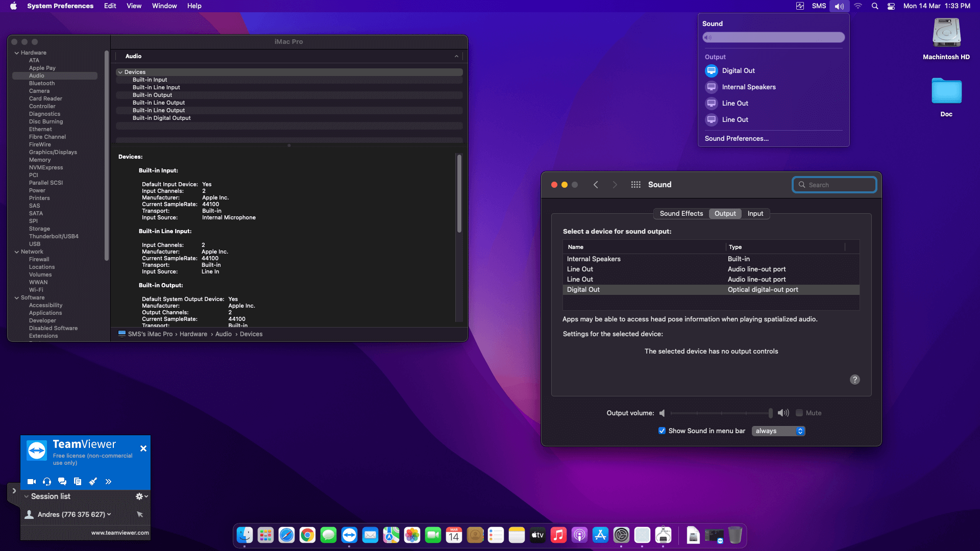This screenshot has width=980, height=551.
Task: Toggle the Mute checkbox
Action: [799, 413]
